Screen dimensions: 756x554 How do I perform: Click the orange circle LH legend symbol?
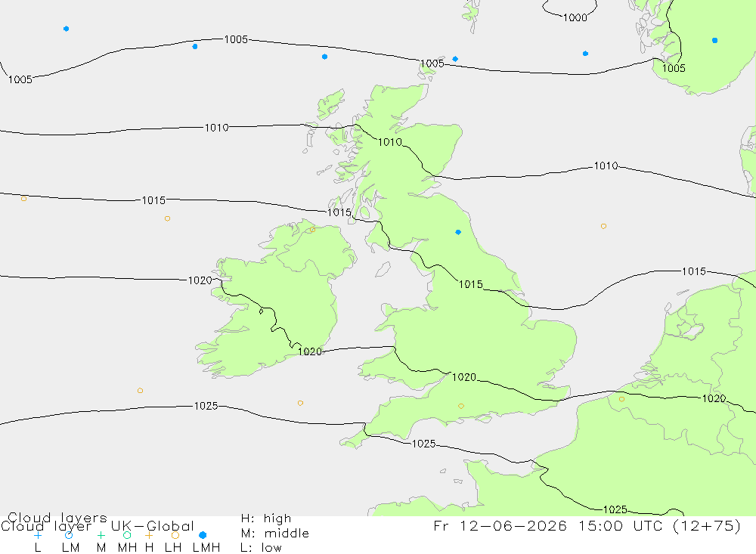click(x=175, y=535)
